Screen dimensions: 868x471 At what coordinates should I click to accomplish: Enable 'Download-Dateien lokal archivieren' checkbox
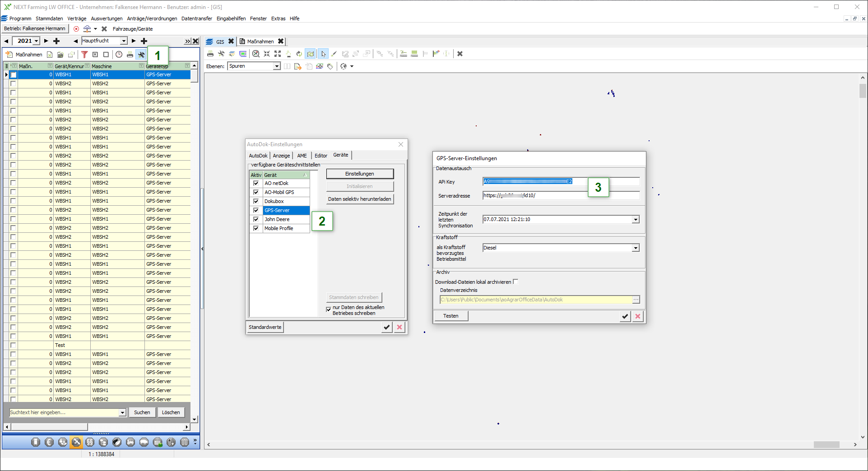(x=515, y=282)
